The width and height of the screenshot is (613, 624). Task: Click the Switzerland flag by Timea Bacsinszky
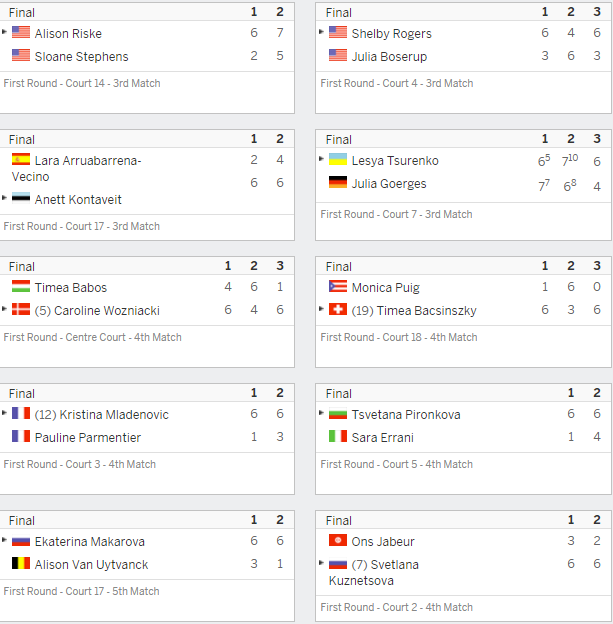click(338, 309)
